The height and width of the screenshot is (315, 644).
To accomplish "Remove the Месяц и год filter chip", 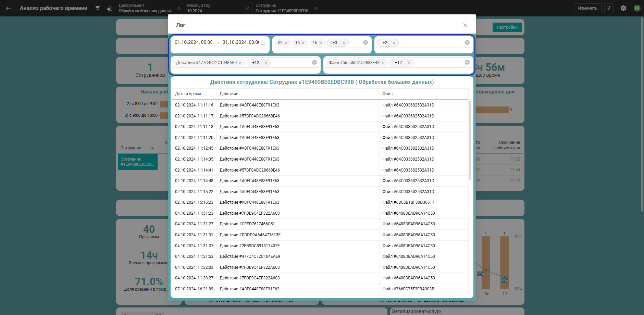I will [247, 8].
